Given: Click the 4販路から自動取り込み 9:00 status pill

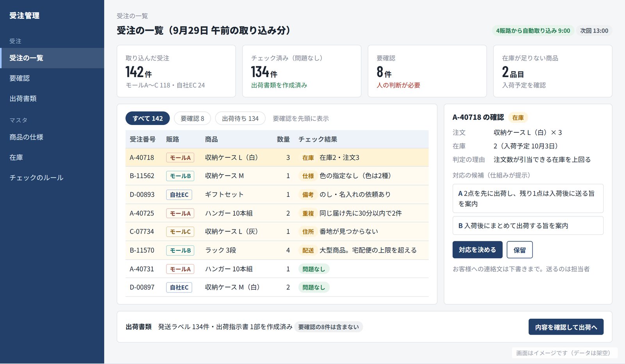Looking at the screenshot, I should [533, 30].
